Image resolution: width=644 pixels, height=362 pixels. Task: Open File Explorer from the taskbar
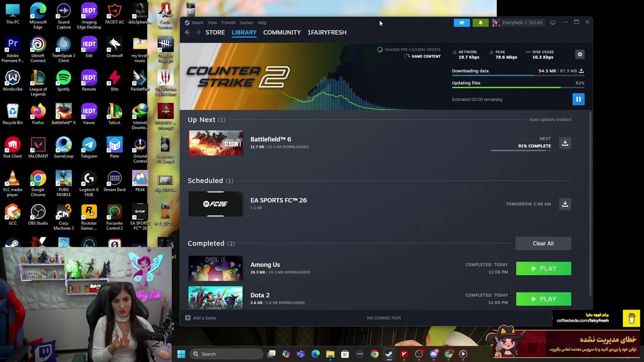point(330,354)
